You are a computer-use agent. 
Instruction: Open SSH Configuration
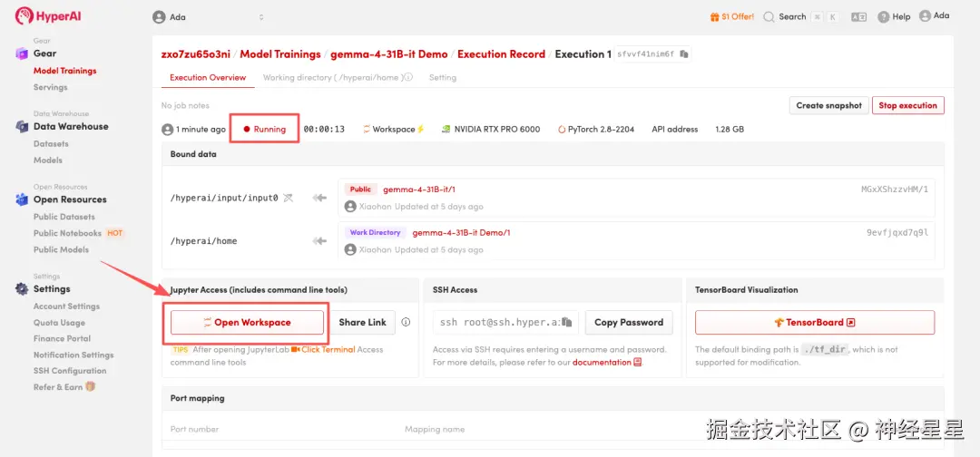70,370
